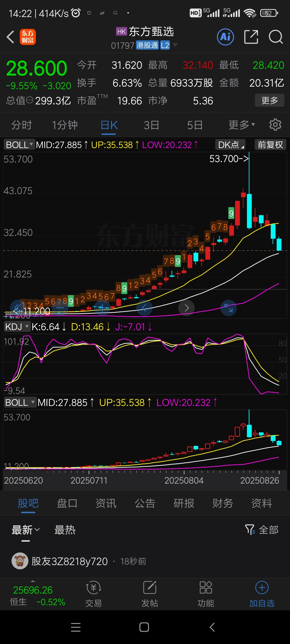Tap 全部 filter label
The height and width of the screenshot is (644, 290).
[268, 530]
